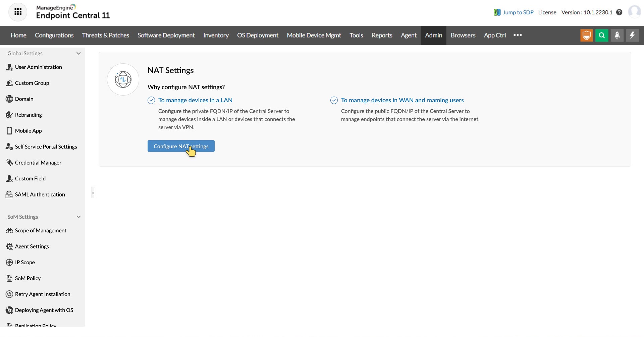Click the rocket quick launch icon
This screenshot has height=337, width=644.
(617, 35)
